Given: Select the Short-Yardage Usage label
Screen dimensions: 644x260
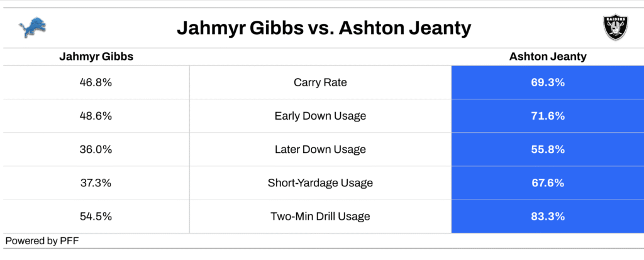Looking at the screenshot, I should 320,183.
